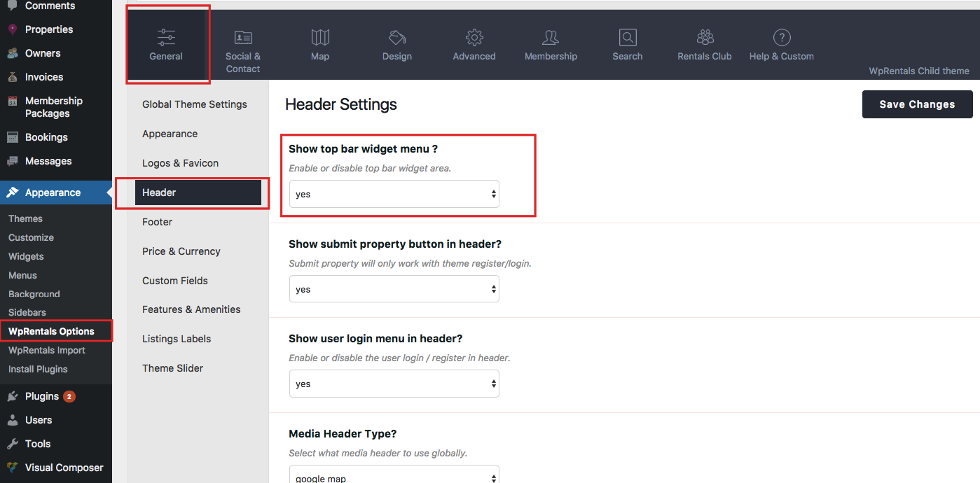Open WpRentals Import submenu item
The width and height of the screenshot is (980, 483).
point(47,350)
